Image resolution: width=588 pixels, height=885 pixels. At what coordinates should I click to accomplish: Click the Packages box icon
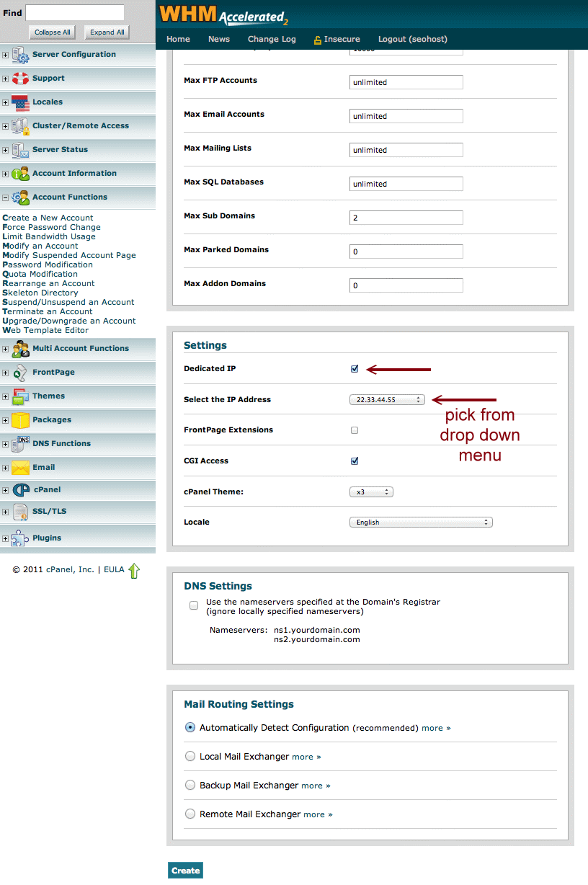click(x=20, y=420)
